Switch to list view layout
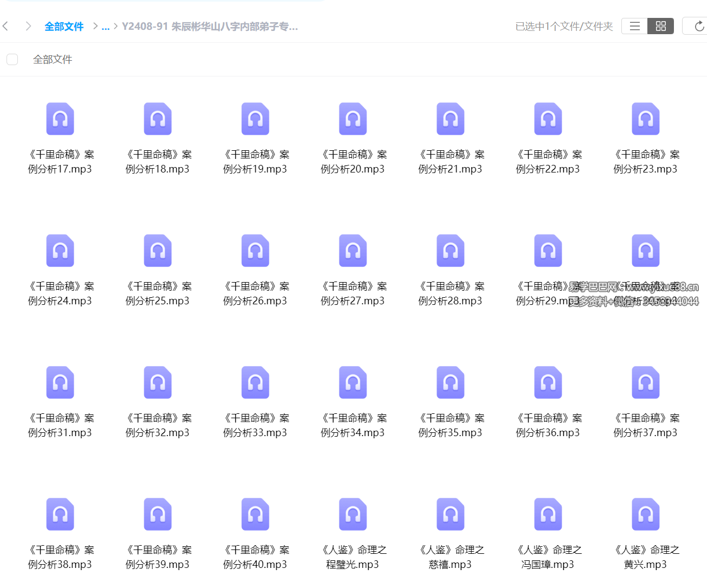Viewport: 707px width, 588px height. (634, 26)
